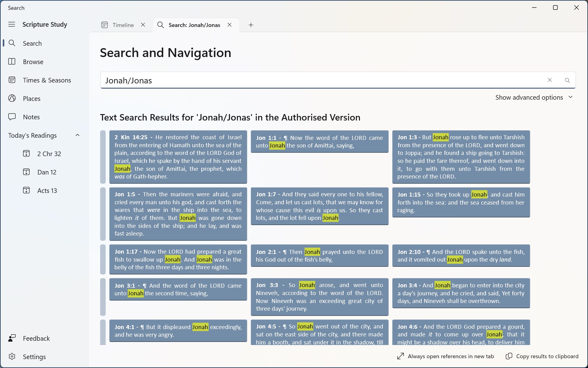Open Times & Seasons calendar icon
588x368 pixels.
(x=12, y=80)
